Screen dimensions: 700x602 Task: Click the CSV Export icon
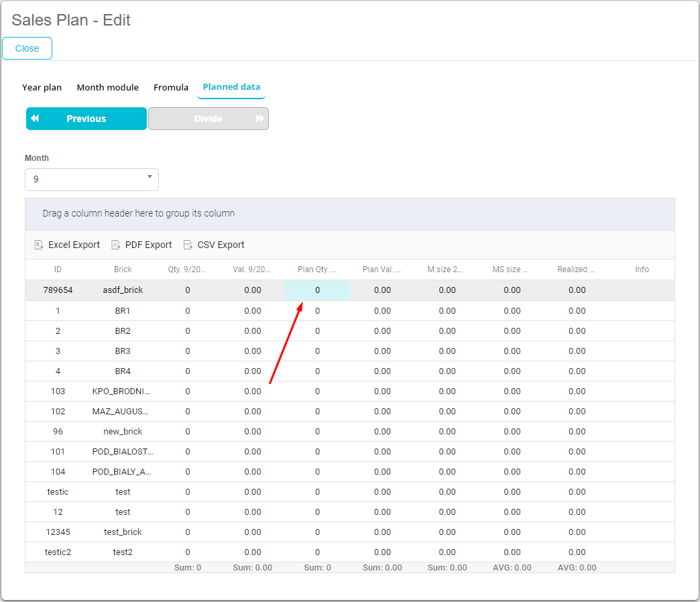188,245
